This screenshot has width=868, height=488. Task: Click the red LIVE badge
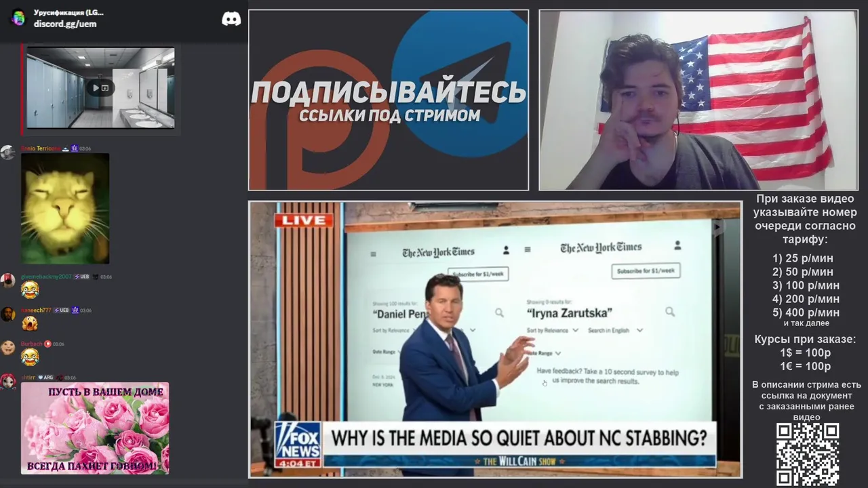(x=304, y=220)
